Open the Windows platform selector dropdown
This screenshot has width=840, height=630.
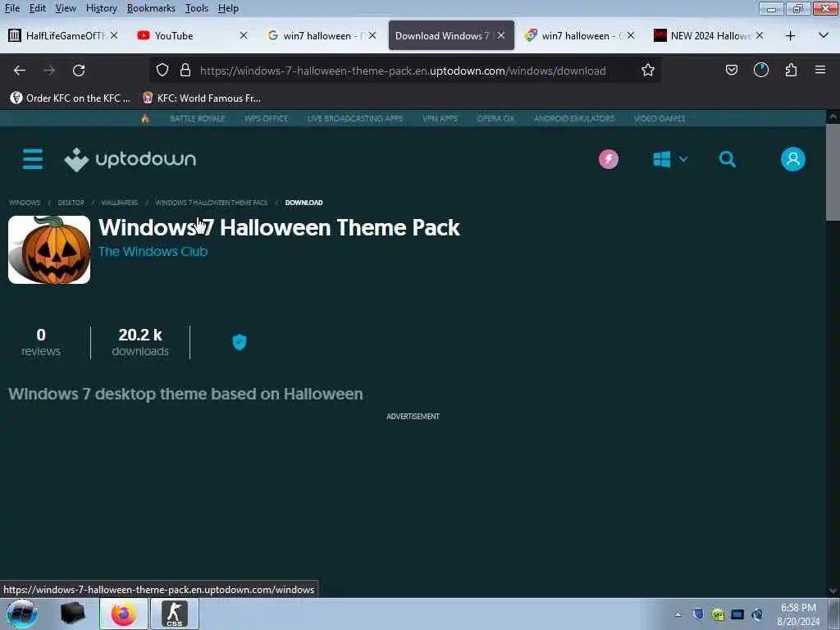[x=669, y=159]
